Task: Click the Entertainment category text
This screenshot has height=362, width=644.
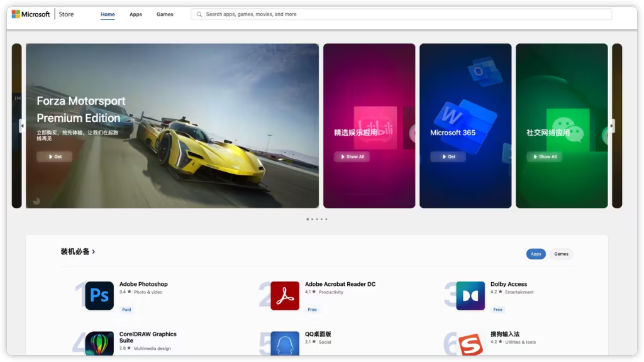Action: [519, 292]
